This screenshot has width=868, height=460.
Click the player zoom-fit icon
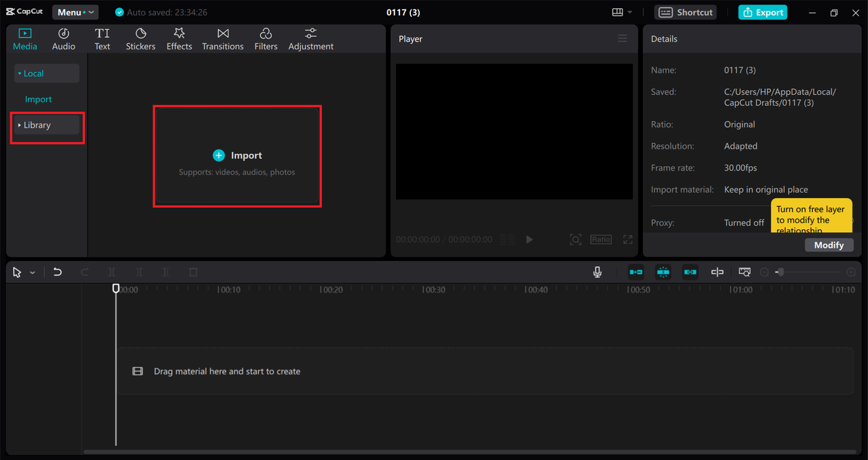(x=576, y=239)
